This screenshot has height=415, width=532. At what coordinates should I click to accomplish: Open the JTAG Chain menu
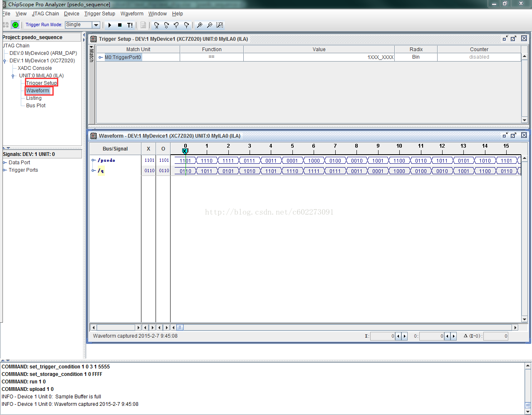tap(45, 14)
